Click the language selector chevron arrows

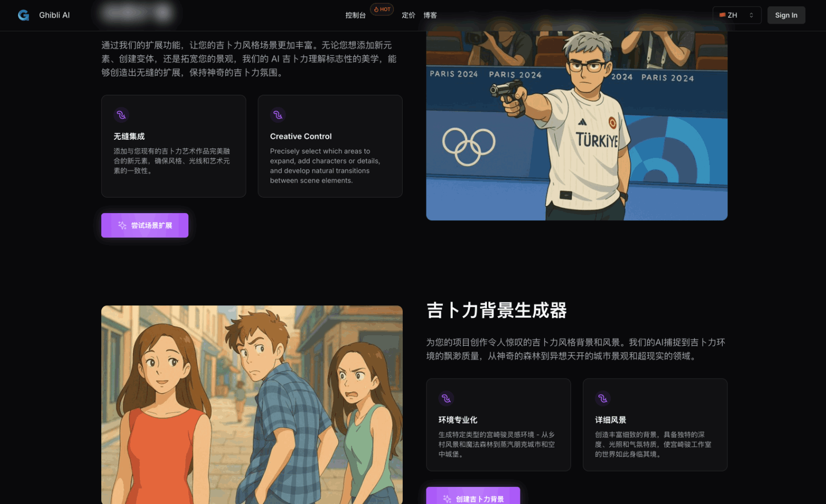coord(751,15)
